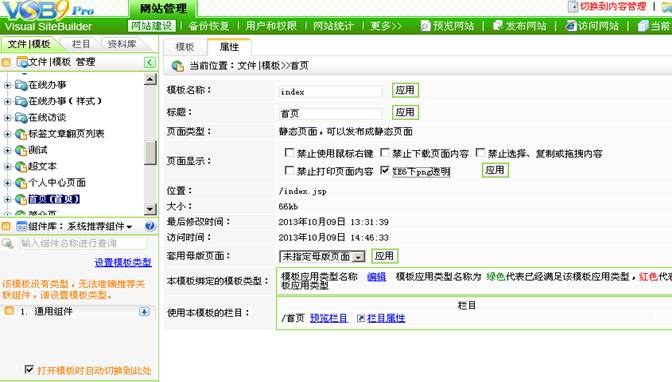The height and width of the screenshot is (382, 672).
Task: Click the 访问网站 browser icon
Action: (x=571, y=26)
